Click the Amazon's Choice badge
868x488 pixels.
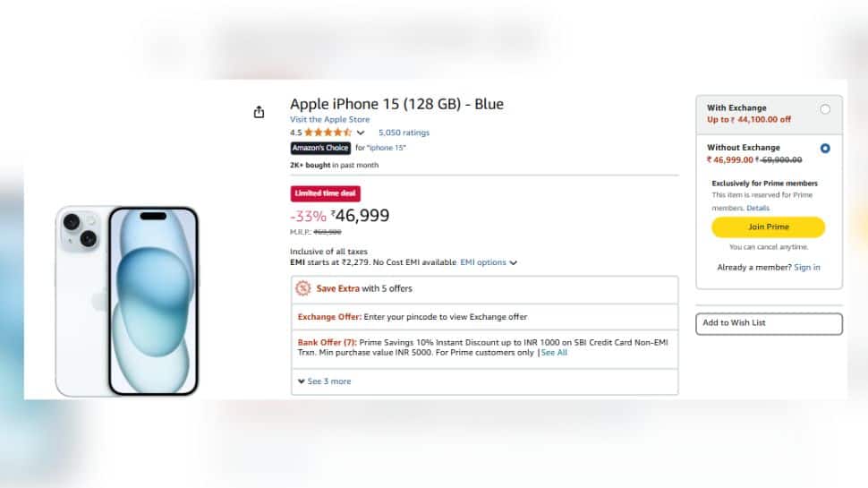pos(320,148)
